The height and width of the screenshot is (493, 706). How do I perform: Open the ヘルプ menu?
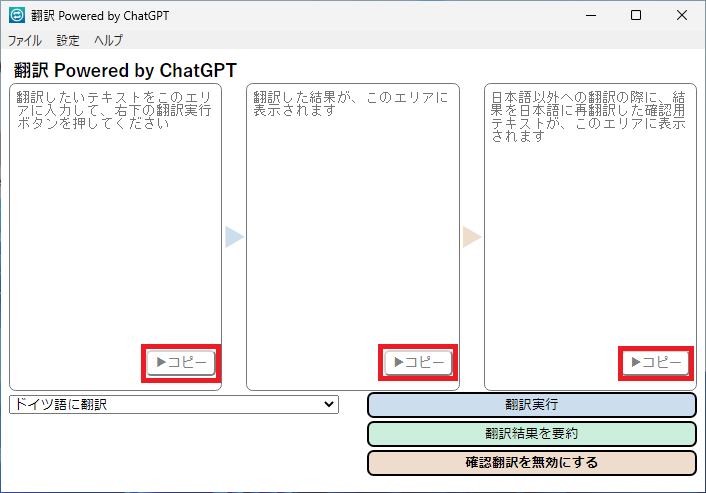click(x=108, y=41)
